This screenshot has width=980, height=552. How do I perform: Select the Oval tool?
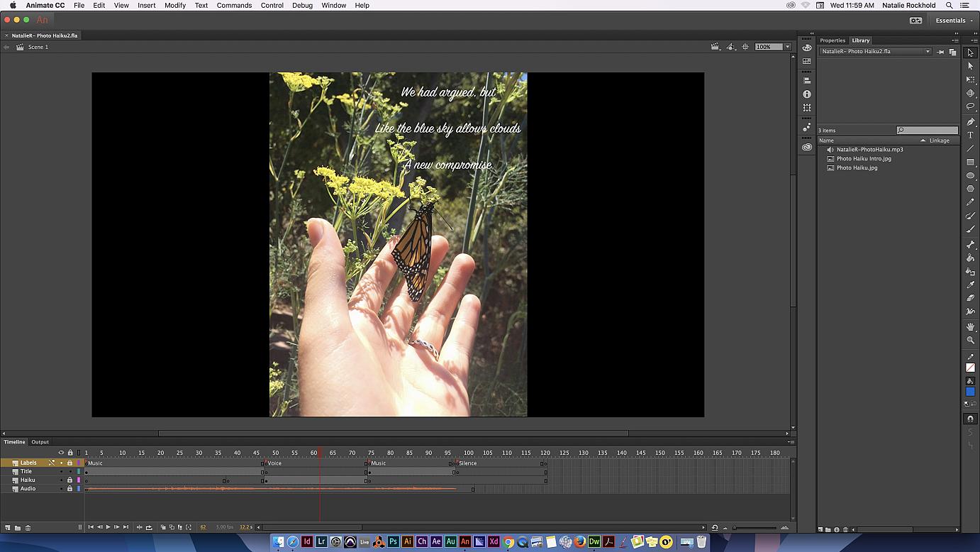tap(970, 175)
